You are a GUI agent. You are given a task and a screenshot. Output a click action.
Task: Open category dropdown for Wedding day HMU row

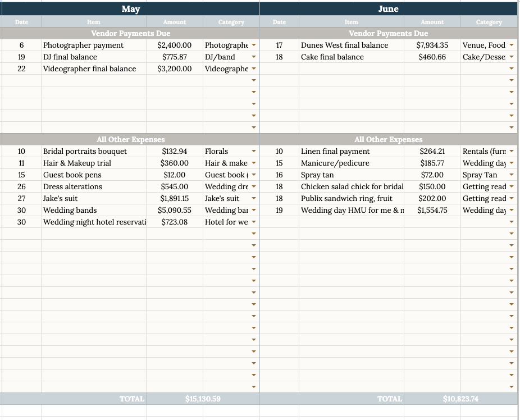click(x=512, y=210)
